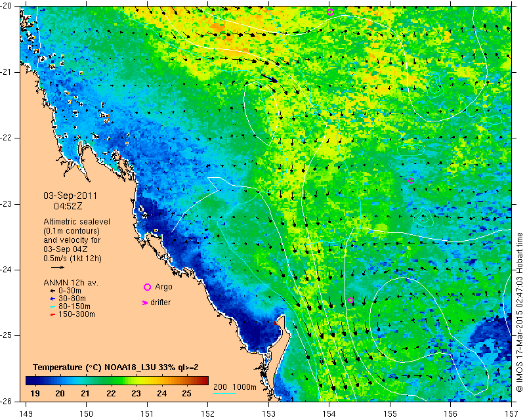Click the '03-Sep 04Z' velocity date text
The width and height of the screenshot is (525, 420).
click(x=65, y=249)
